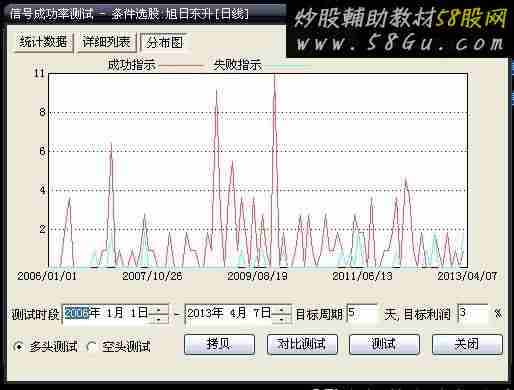Increase the start date with up spinner

point(158,309)
